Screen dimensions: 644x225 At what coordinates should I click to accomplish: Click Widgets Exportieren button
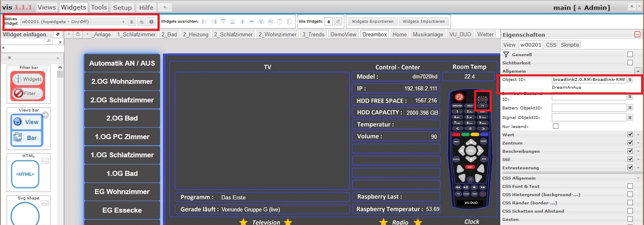(x=372, y=21)
